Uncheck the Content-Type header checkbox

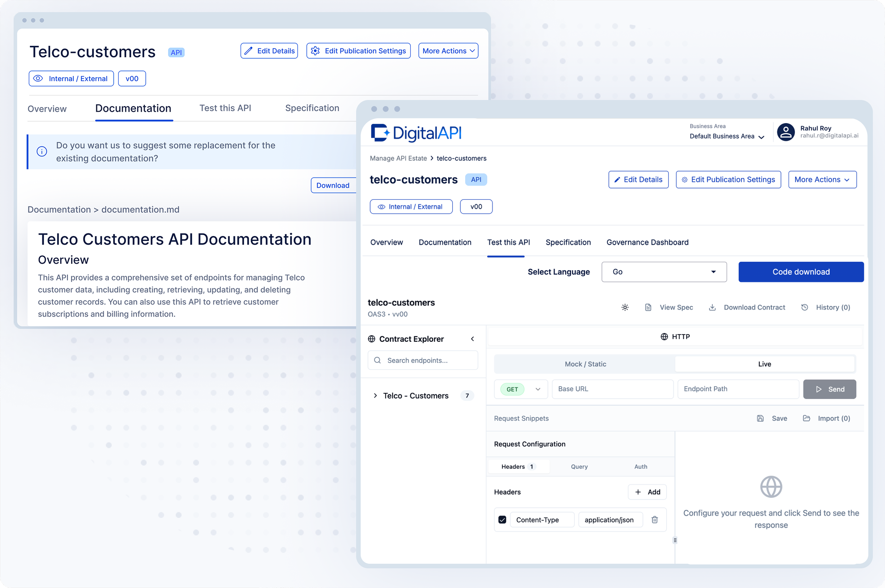point(502,520)
